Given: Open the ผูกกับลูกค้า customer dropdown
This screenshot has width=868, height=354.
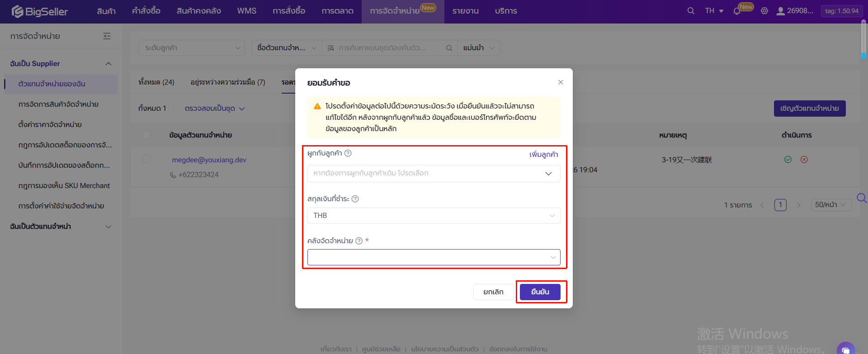Looking at the screenshot, I should pos(434,174).
